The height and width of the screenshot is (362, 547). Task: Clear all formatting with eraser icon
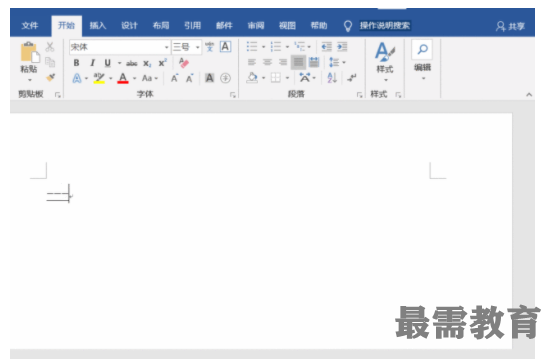click(184, 63)
